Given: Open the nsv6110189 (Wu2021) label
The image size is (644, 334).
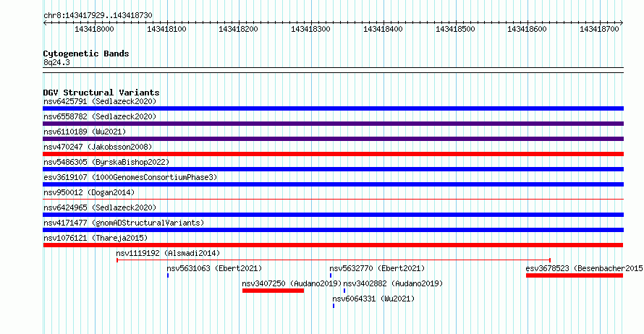Looking at the screenshot, I should click(85, 132).
